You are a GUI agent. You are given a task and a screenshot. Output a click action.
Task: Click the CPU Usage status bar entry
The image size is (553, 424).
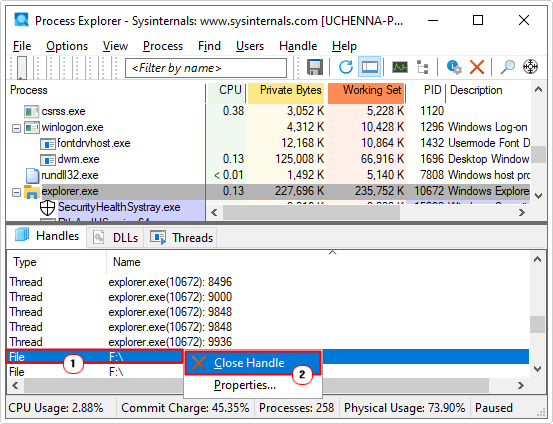click(56, 408)
